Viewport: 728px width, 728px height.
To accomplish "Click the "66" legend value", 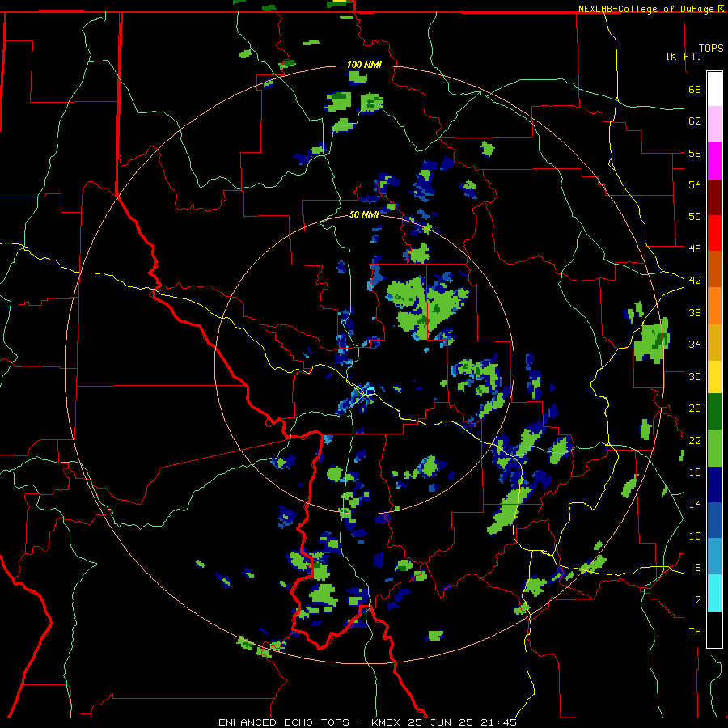I will (695, 90).
